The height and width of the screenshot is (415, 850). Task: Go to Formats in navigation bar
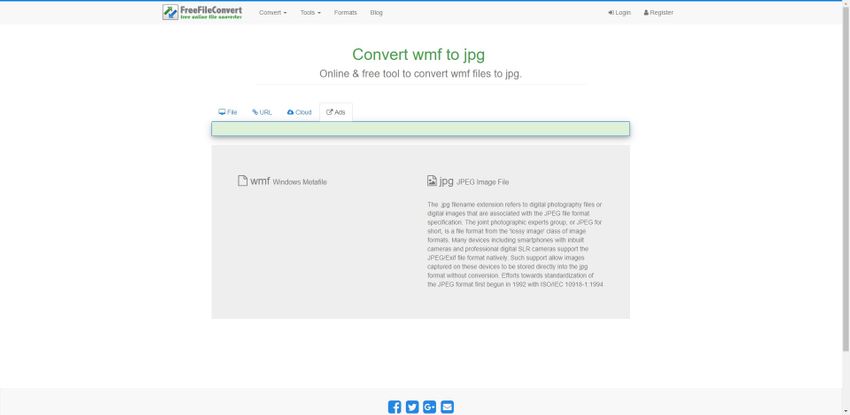[345, 13]
